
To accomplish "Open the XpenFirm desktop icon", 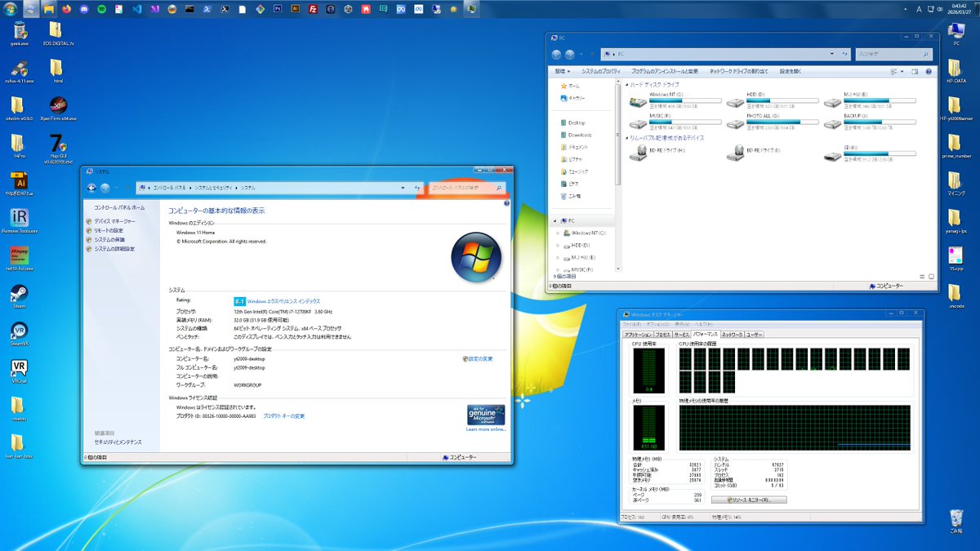I will pyautogui.click(x=57, y=109).
